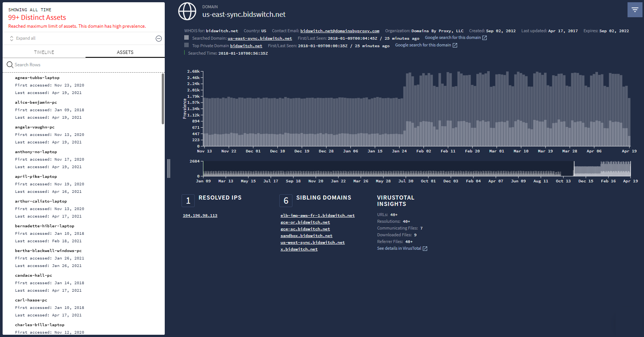This screenshot has width=644, height=337.
Task: Collapse the left assets panel with the handle
Action: pos(169,168)
